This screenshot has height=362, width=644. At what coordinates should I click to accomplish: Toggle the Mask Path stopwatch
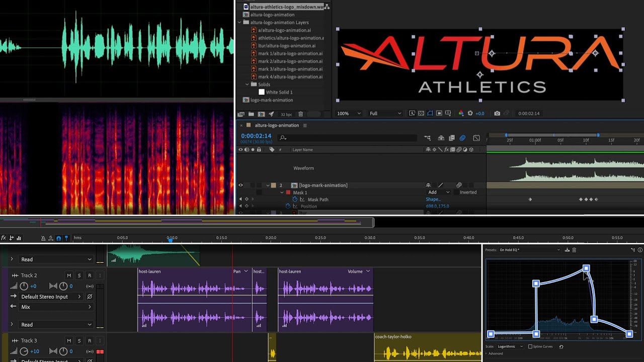(x=295, y=200)
